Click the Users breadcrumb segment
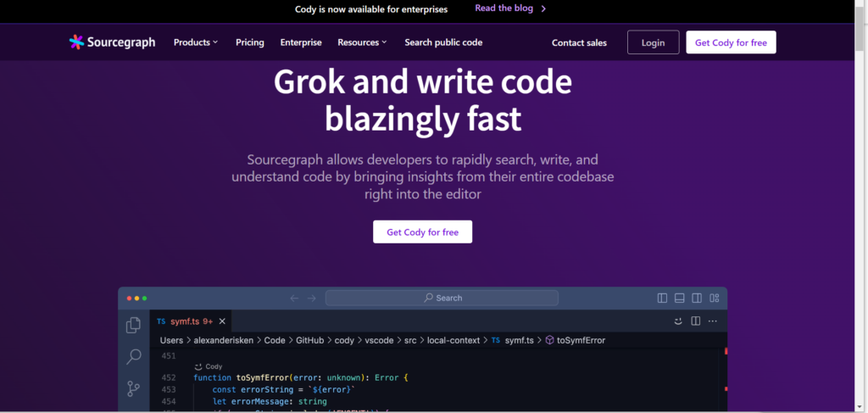868x413 pixels. 171,340
